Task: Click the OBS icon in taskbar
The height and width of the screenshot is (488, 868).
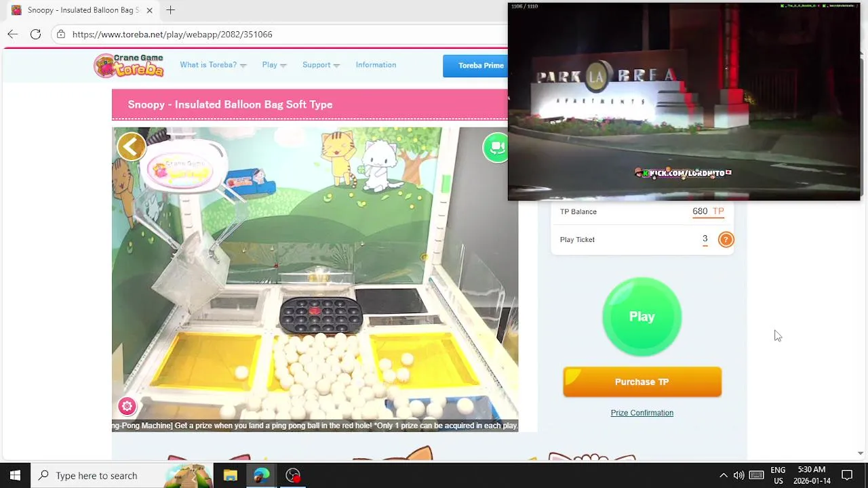Action: coord(293,475)
